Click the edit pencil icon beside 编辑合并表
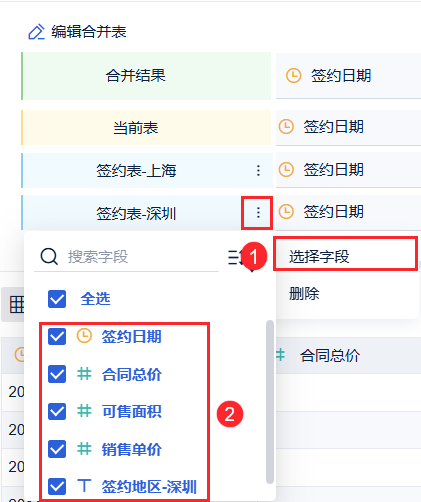This screenshot has height=502, width=421. tap(36, 32)
